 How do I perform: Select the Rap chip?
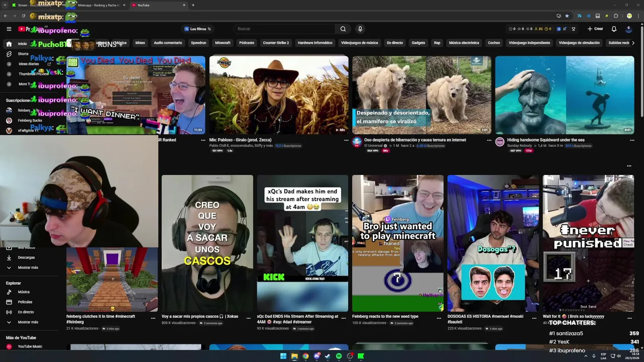tap(437, 43)
